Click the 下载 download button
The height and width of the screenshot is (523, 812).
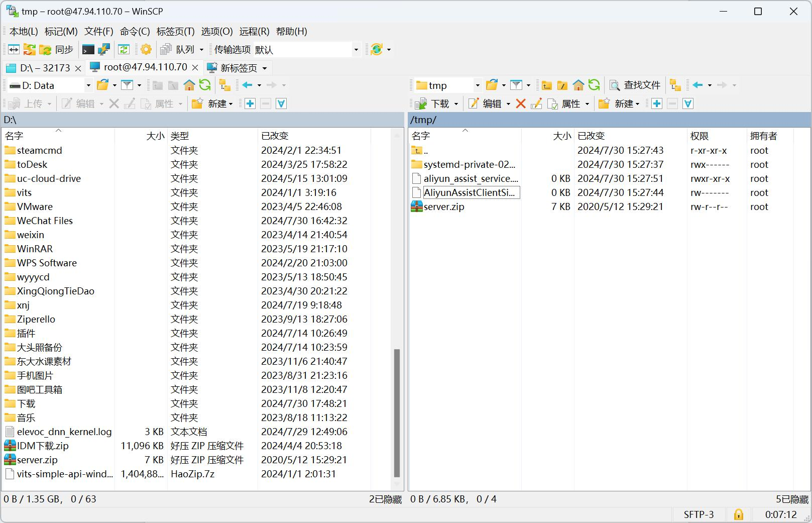point(432,103)
